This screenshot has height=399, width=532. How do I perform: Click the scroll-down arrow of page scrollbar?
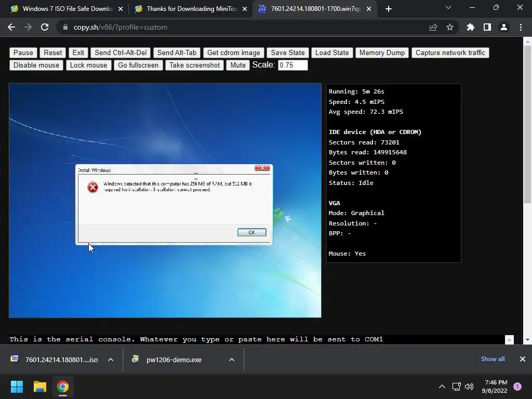tap(527, 340)
